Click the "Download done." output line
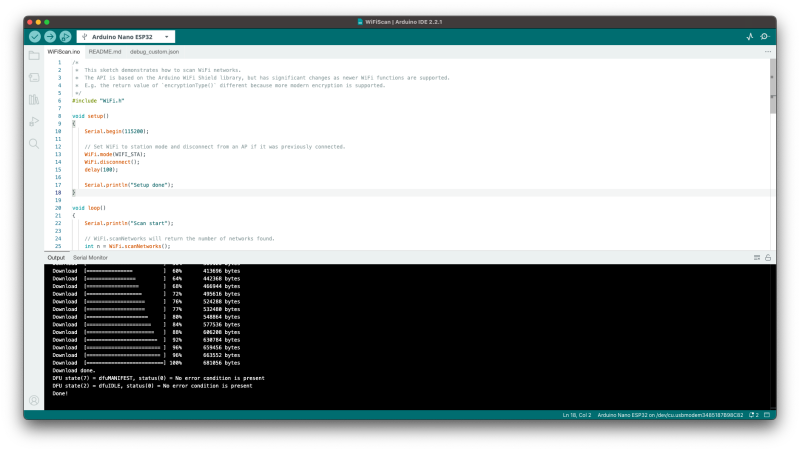This screenshot has width=800, height=451. click(x=74, y=371)
